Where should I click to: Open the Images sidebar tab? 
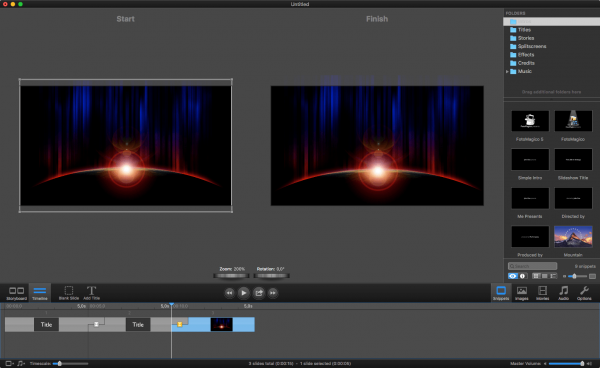pos(522,293)
